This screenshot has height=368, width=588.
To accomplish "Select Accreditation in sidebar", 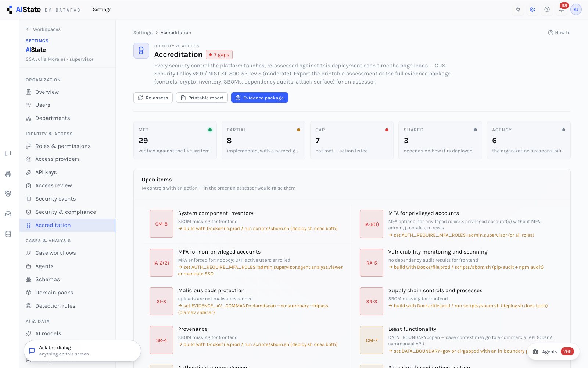I will pos(68,225).
